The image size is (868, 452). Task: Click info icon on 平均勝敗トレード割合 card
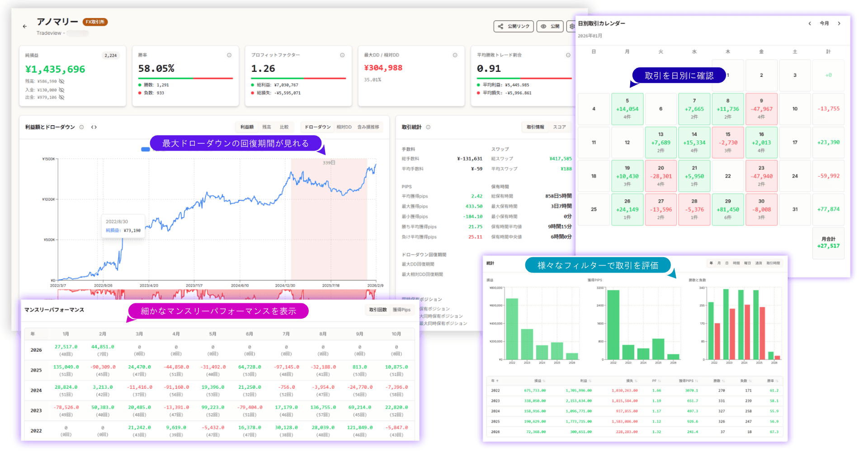(568, 55)
